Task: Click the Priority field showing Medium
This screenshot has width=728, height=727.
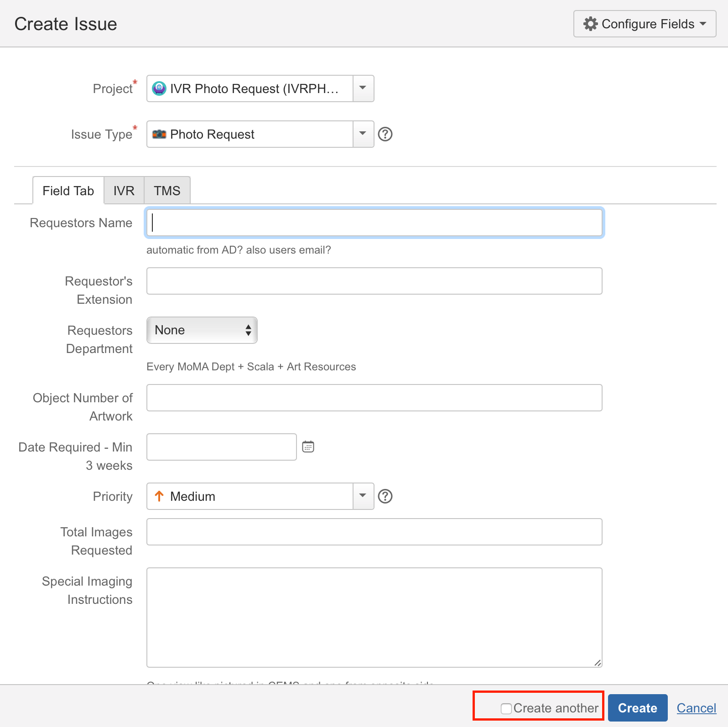Action: (x=260, y=496)
